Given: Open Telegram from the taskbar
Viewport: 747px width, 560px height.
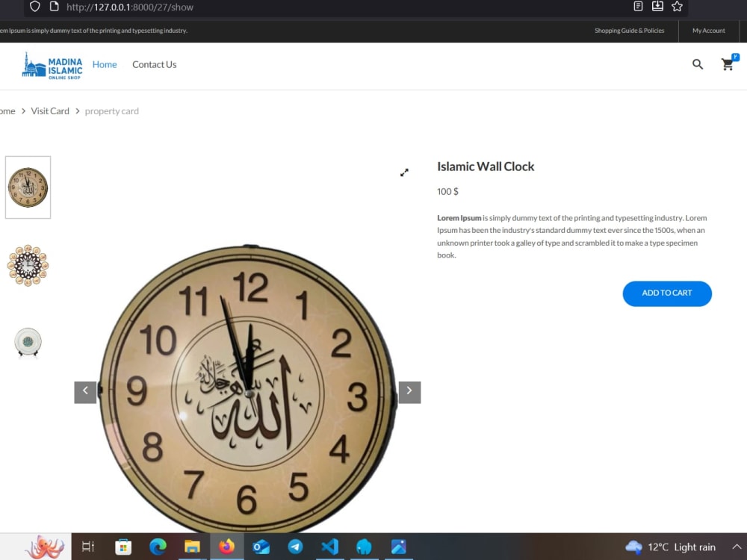Looking at the screenshot, I should pyautogui.click(x=295, y=547).
